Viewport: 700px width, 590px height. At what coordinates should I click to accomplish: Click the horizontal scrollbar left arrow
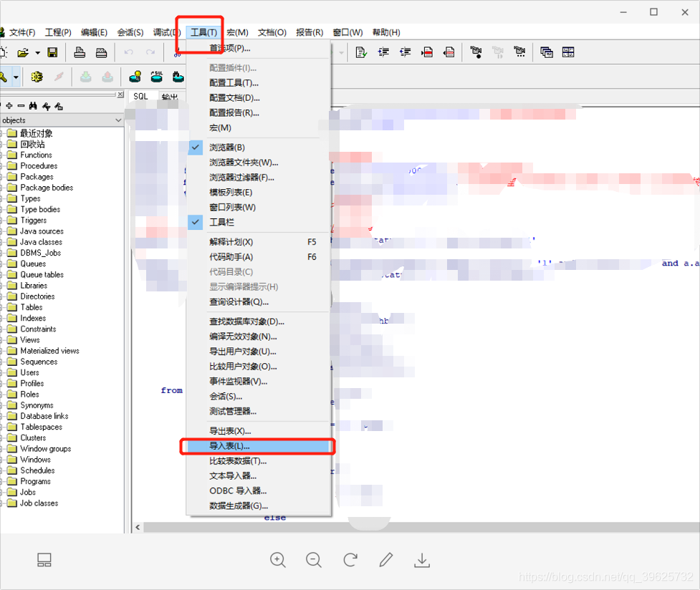[138, 527]
